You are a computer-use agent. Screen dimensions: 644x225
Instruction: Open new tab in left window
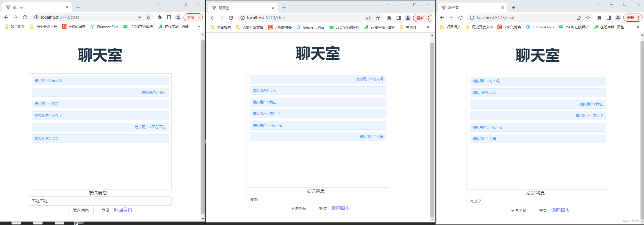click(78, 7)
